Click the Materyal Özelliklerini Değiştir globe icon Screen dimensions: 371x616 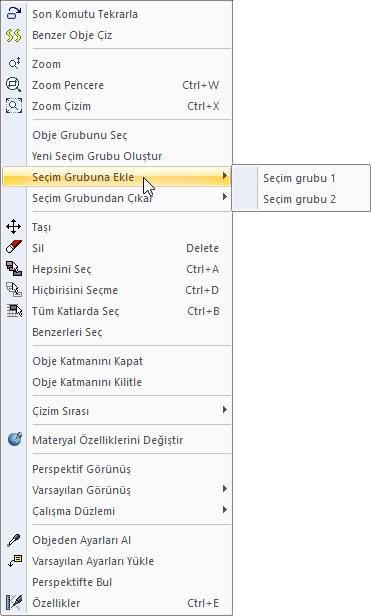tap(15, 439)
